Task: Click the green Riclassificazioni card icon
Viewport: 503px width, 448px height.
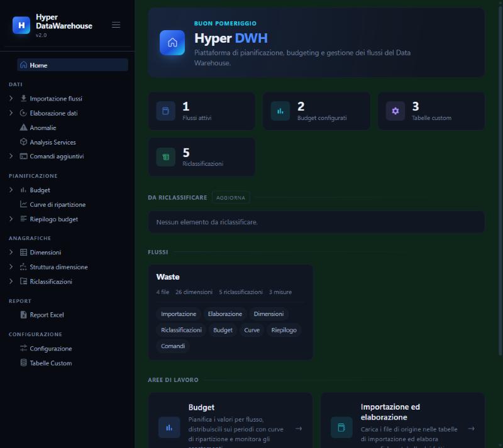Action: tap(165, 157)
